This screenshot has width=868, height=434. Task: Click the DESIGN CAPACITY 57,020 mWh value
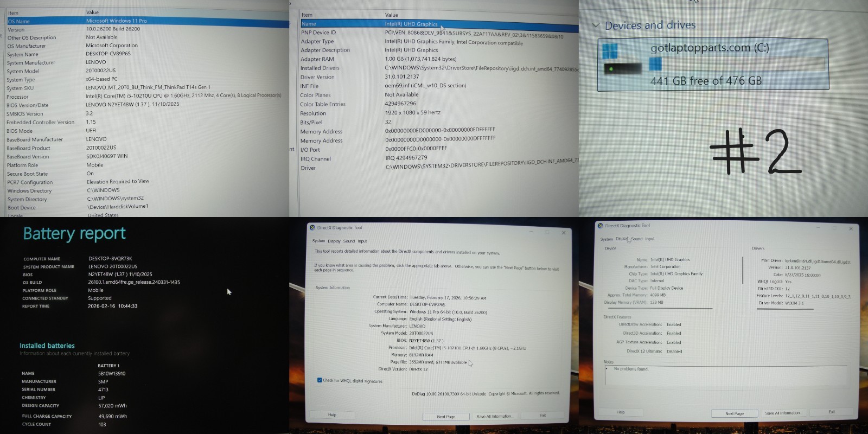point(112,406)
